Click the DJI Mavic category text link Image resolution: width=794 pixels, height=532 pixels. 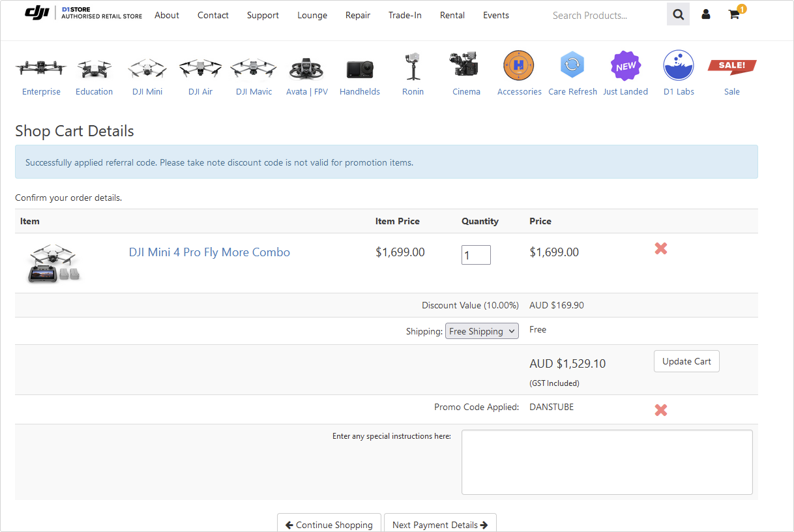tap(254, 92)
